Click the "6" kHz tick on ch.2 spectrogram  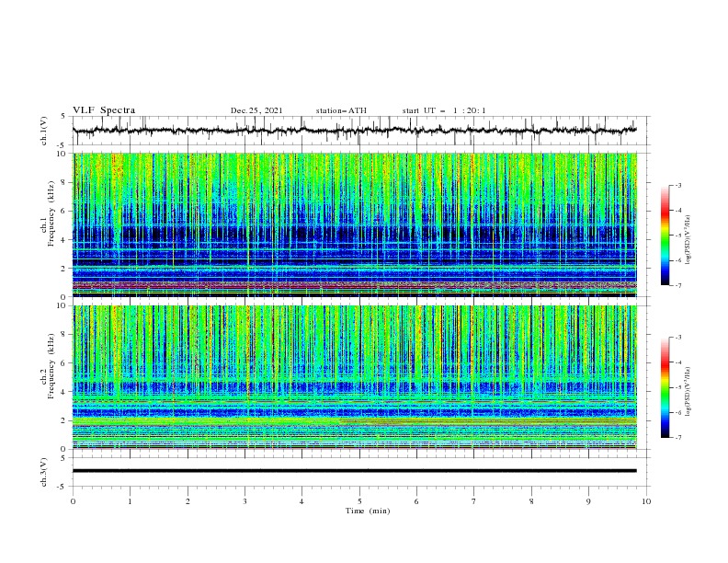(65, 363)
